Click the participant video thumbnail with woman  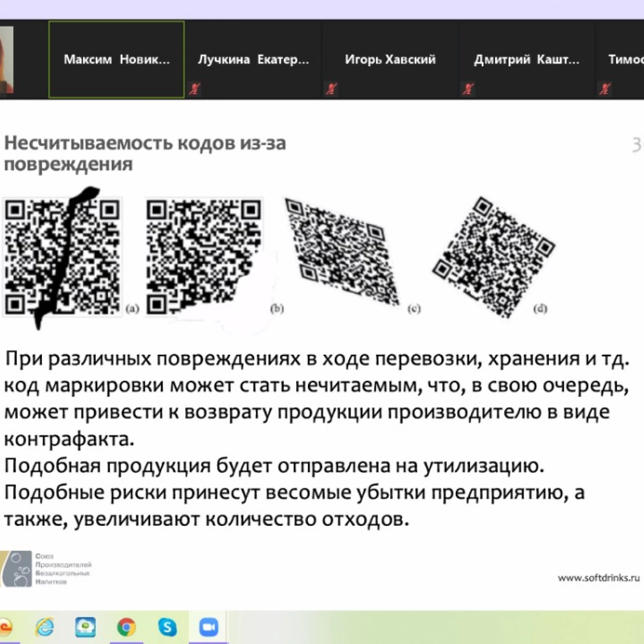(7, 59)
